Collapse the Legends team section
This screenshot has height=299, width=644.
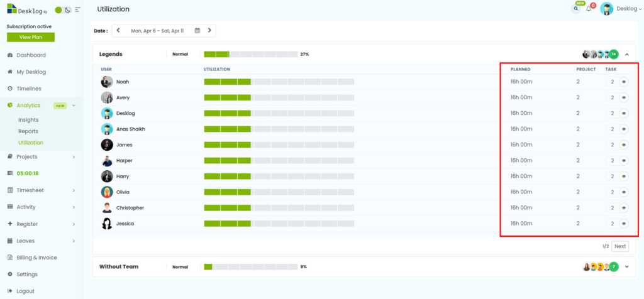pos(626,55)
